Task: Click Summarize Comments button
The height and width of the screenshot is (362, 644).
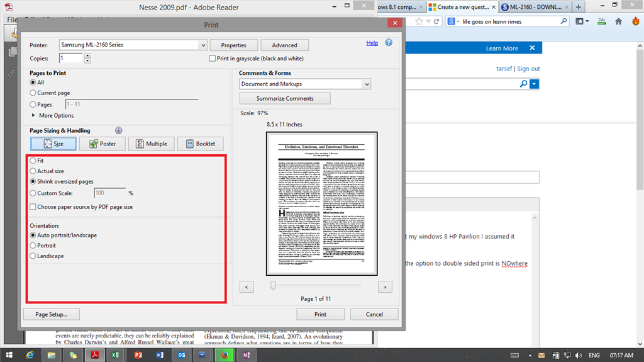Action: [285, 99]
